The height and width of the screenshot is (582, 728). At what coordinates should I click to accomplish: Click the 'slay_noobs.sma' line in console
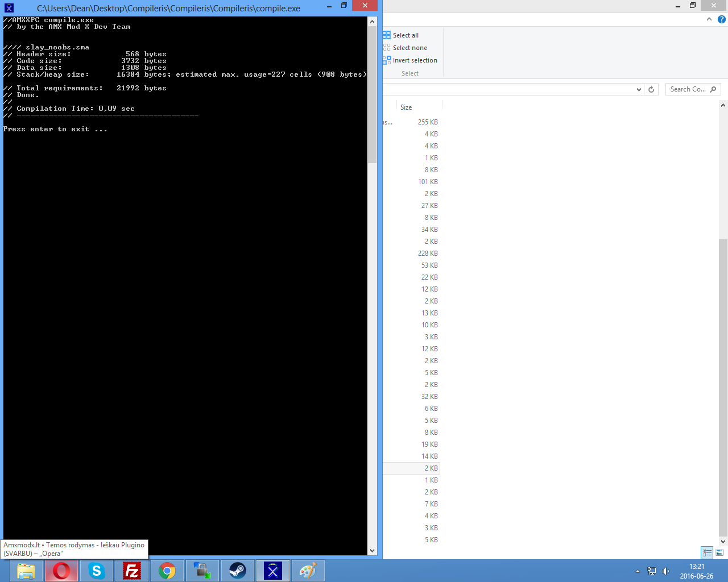(47, 48)
